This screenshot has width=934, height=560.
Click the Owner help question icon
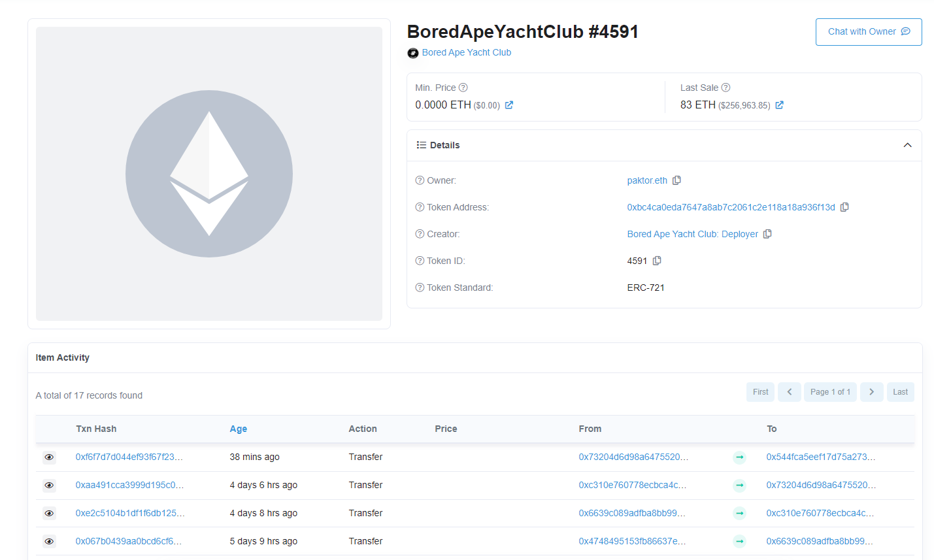pos(420,180)
